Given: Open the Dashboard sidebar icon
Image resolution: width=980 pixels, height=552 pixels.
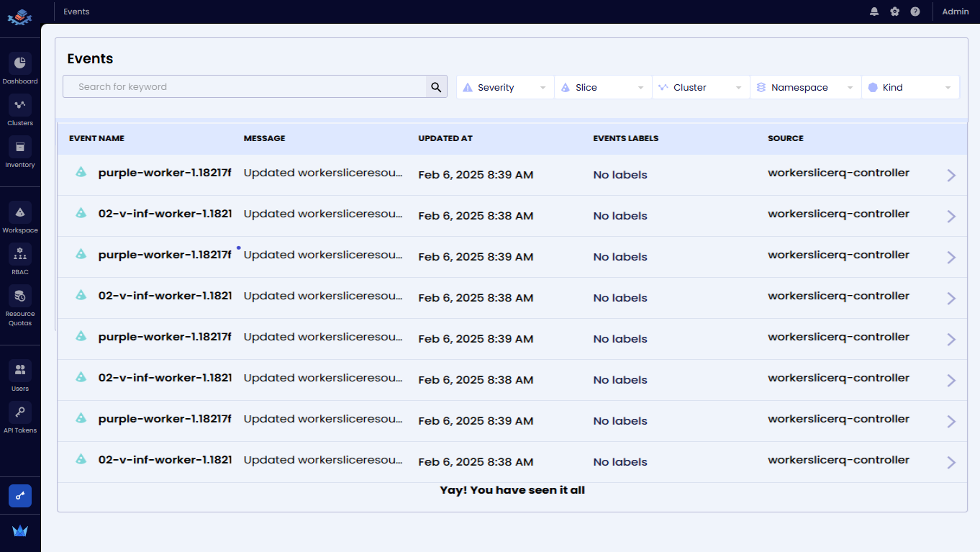Looking at the screenshot, I should tap(20, 63).
